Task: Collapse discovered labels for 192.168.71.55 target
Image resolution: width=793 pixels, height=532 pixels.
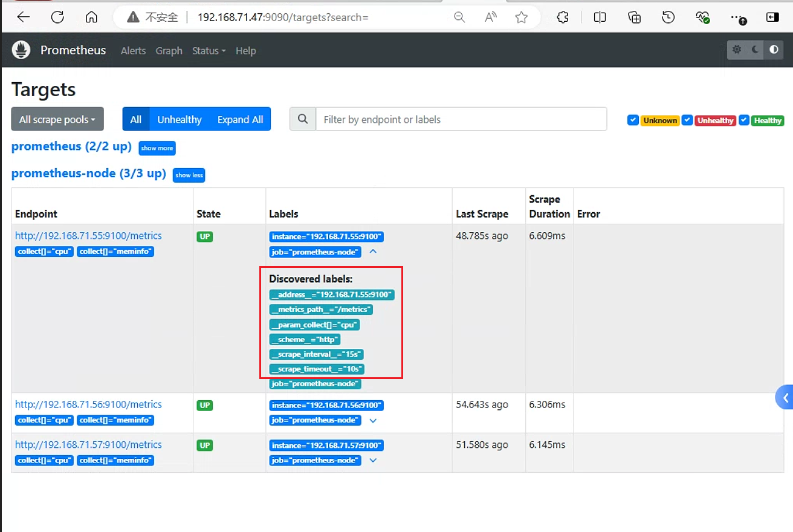Action: [x=373, y=251]
